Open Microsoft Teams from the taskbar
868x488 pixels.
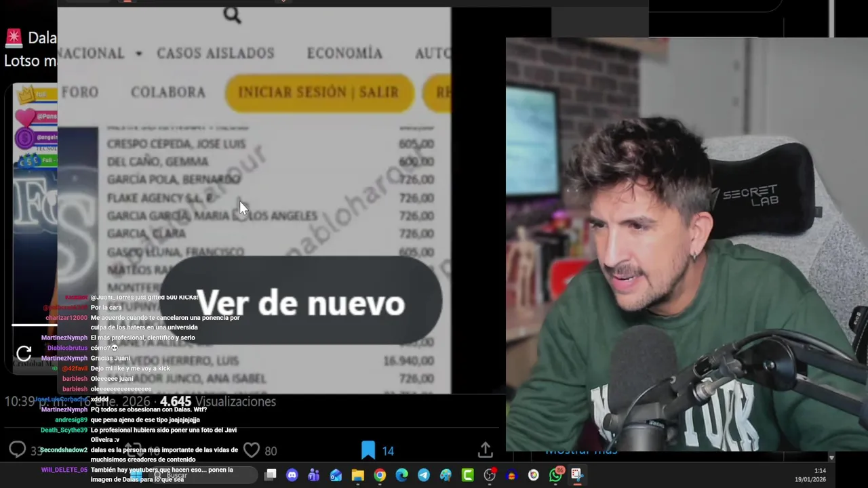pos(313,474)
